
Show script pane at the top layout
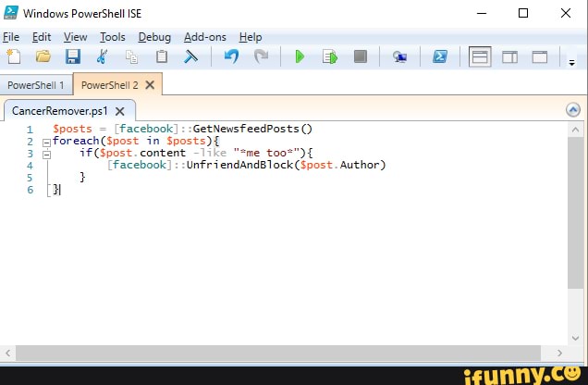coord(480,57)
